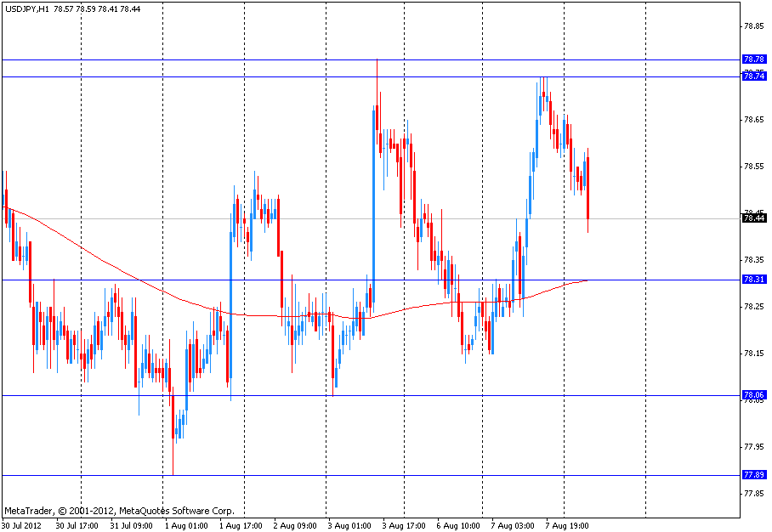Click the 77.95 price axis value
Image resolution: width=772 pixels, height=532 pixels.
coord(753,446)
